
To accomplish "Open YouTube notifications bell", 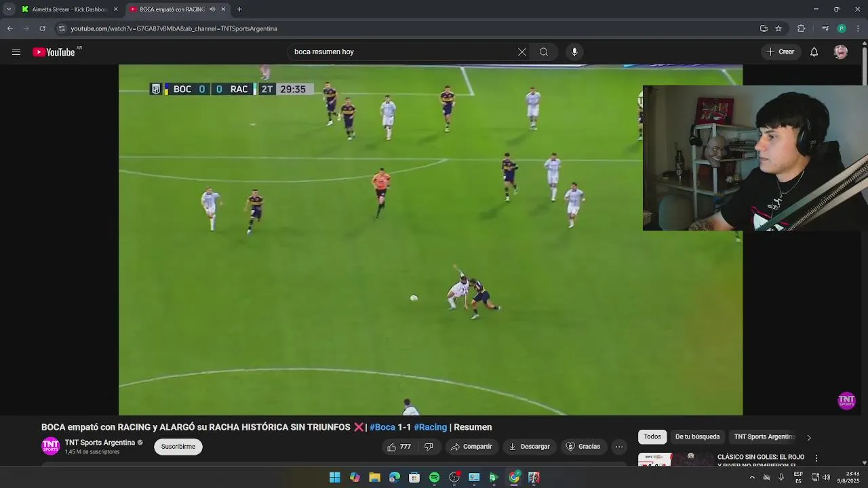I will point(814,52).
